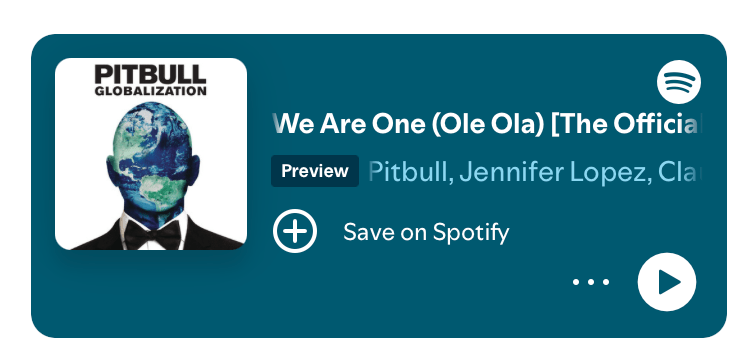Click the middle dot of options ellipsis
754x360 pixels.
591,282
